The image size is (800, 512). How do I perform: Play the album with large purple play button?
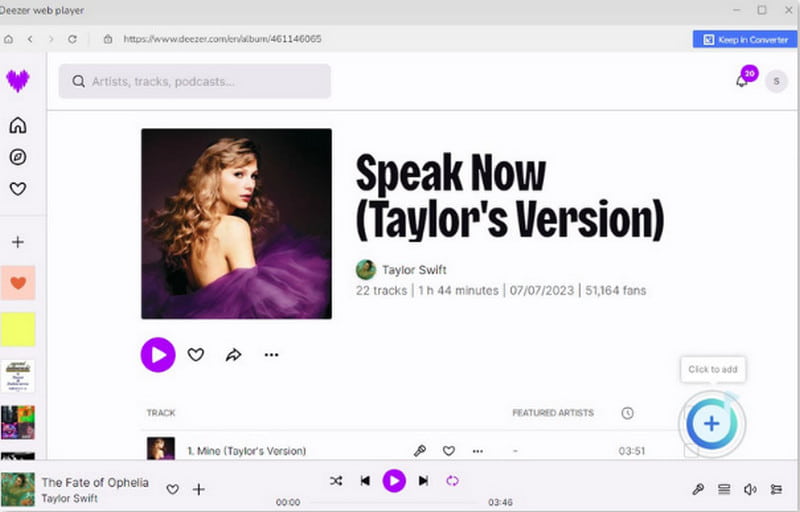click(158, 354)
